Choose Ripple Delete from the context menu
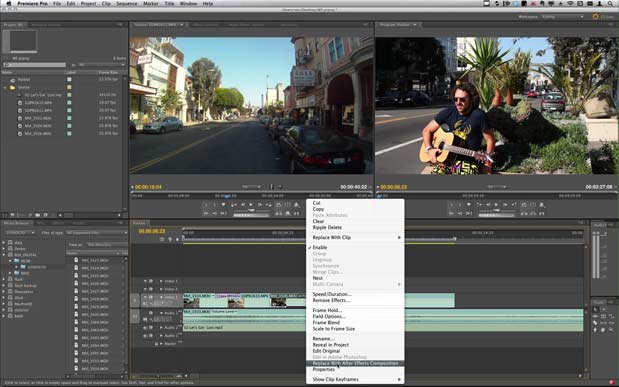Image resolution: width=619 pixels, height=387 pixels. [327, 227]
